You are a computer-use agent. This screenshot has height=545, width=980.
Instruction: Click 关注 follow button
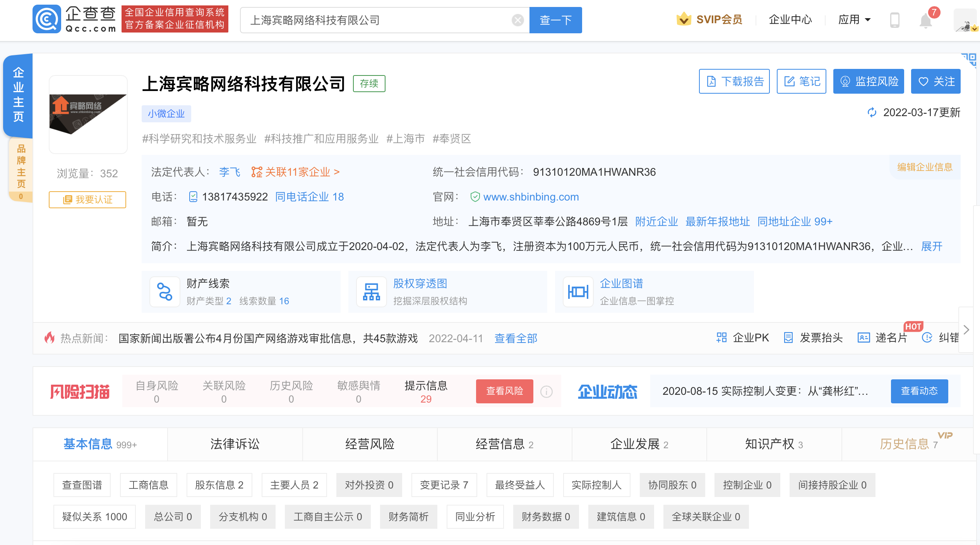click(935, 81)
